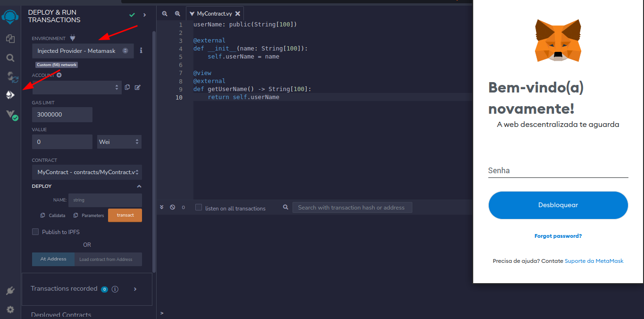Open the Plugin manager plug icon
This screenshot has width=644, height=319.
[10, 291]
